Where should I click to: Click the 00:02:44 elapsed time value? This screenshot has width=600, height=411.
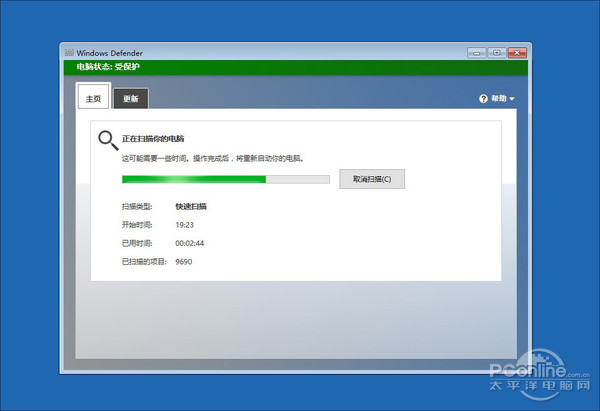click(190, 243)
